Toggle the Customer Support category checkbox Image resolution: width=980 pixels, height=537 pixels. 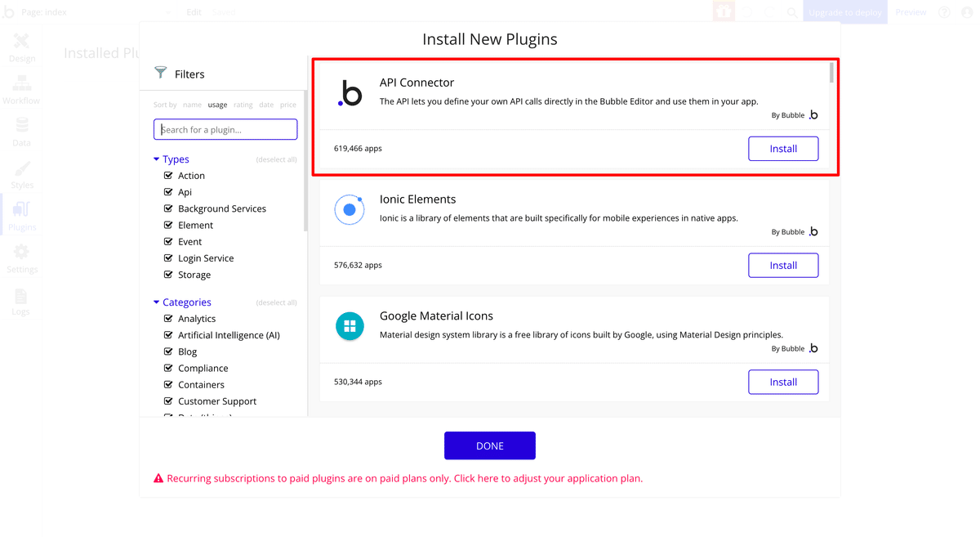click(168, 401)
